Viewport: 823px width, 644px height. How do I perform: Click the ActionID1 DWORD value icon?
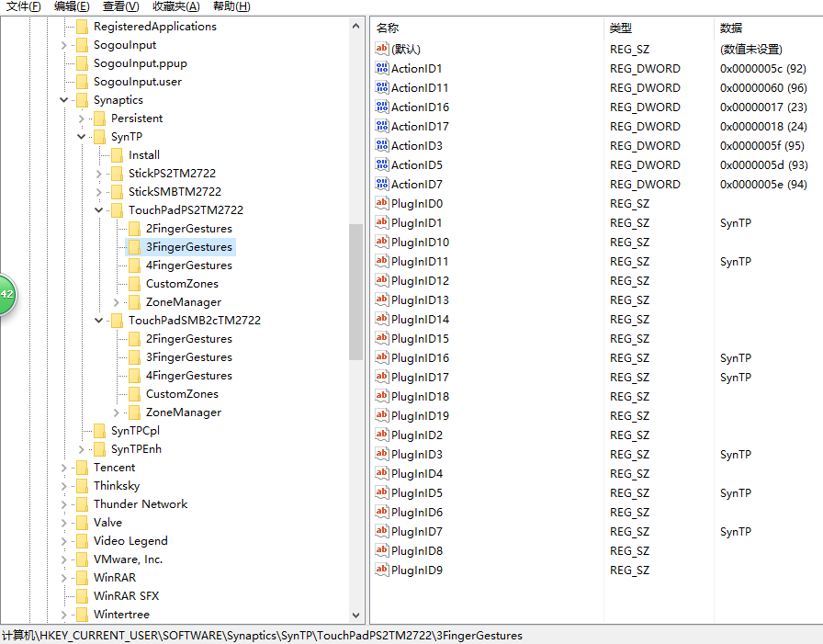tap(381, 68)
